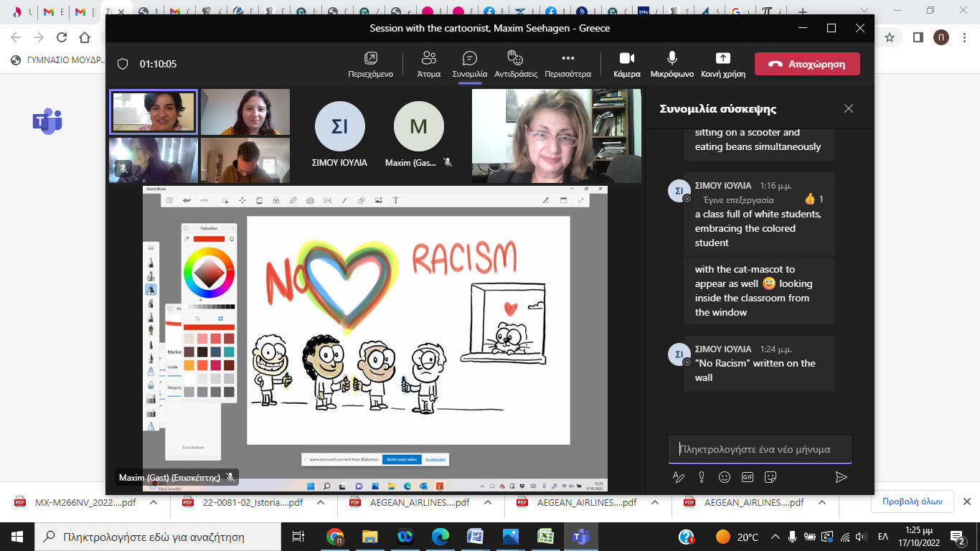980x551 pixels.
Task: Open the text formatting options in chat
Action: [678, 477]
